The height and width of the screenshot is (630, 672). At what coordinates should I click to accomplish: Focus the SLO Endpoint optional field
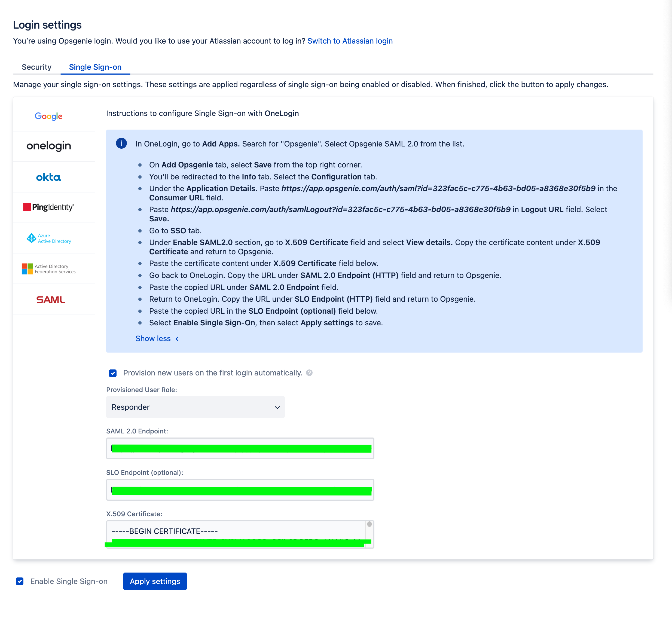(x=240, y=490)
